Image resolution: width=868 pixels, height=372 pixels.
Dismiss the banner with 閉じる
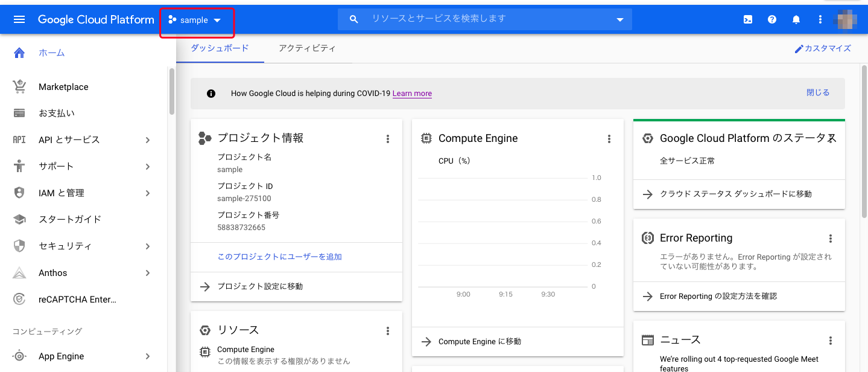[x=818, y=93]
